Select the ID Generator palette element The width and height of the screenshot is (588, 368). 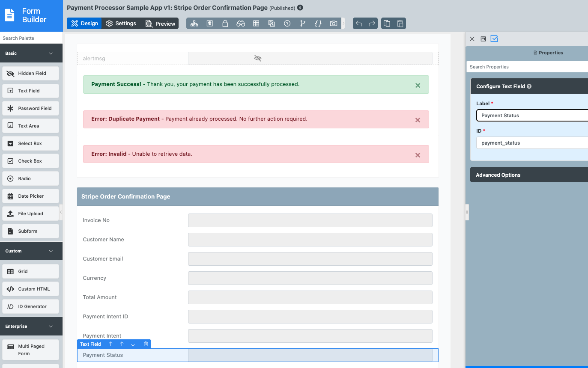coord(31,306)
